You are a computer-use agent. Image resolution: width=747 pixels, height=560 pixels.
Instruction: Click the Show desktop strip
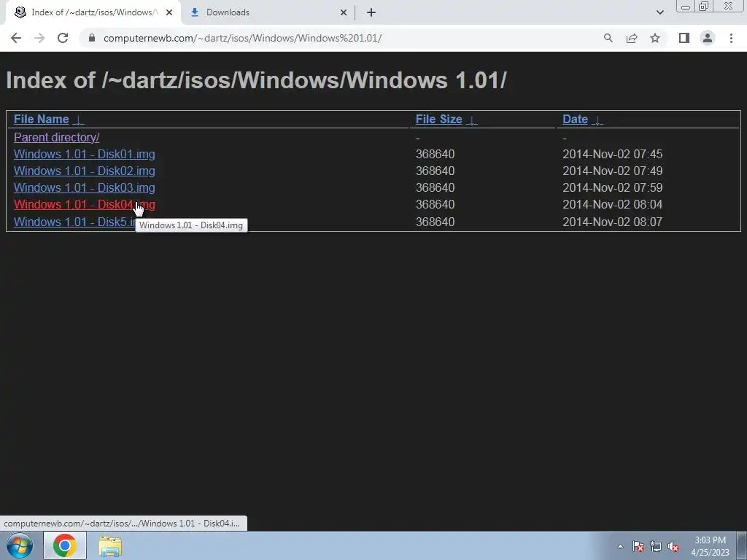(x=742, y=545)
